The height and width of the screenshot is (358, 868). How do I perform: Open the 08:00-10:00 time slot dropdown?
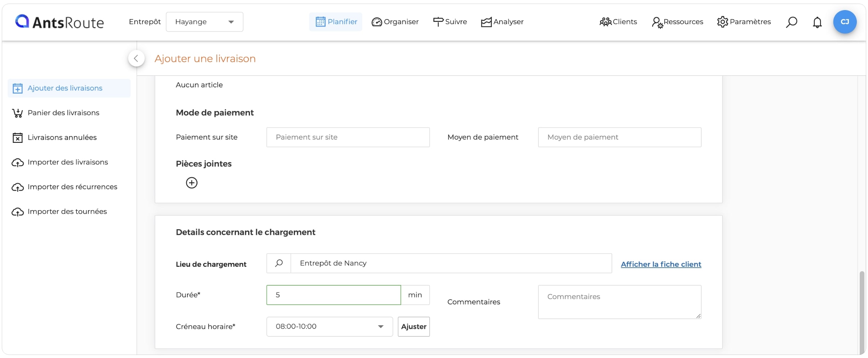click(330, 327)
